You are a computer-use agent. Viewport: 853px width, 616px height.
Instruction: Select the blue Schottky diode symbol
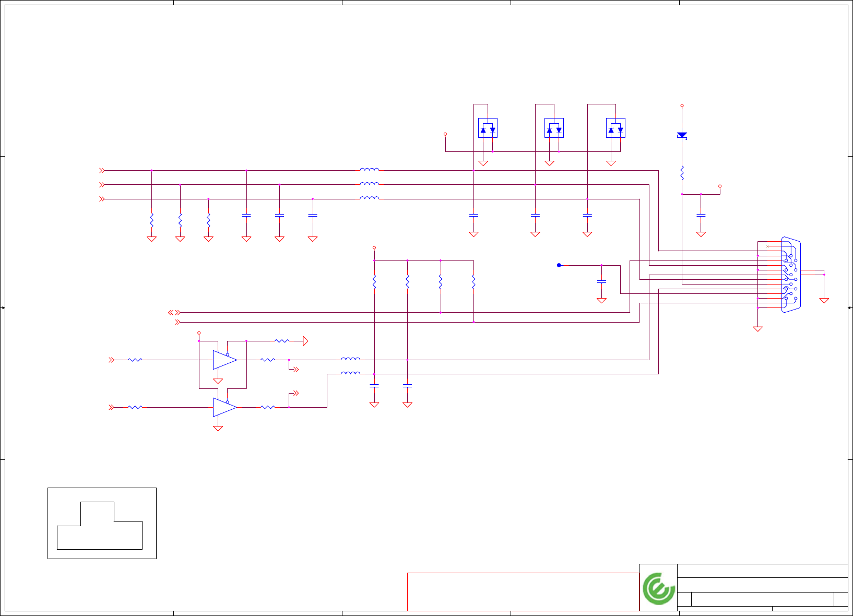tap(682, 135)
